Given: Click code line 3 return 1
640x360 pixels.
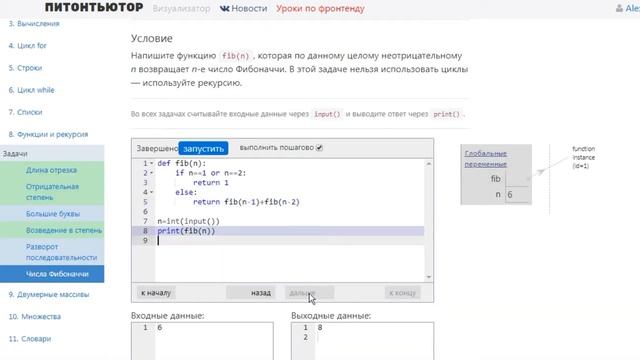Looking at the screenshot, I should point(211,183).
